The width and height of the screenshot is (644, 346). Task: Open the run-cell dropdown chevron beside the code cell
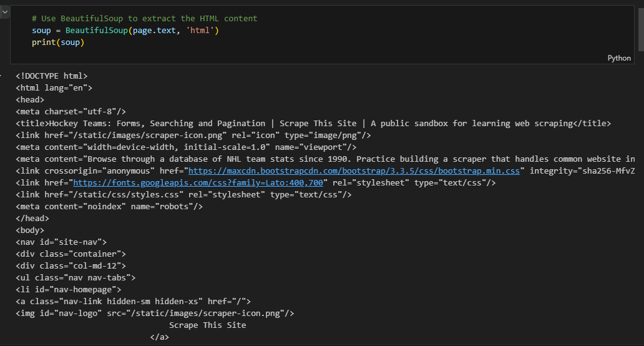(4, 12)
